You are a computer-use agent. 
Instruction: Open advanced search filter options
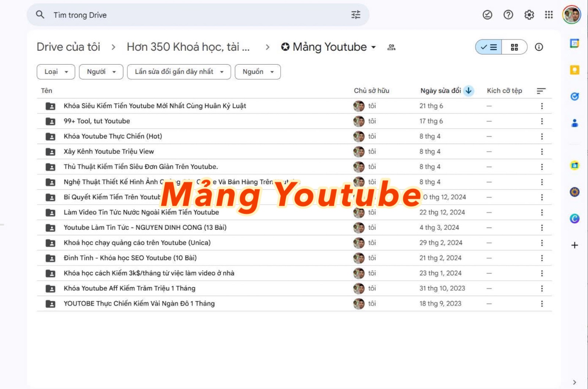pyautogui.click(x=356, y=15)
